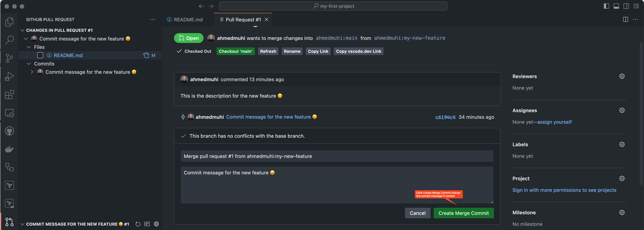Image resolution: width=644 pixels, height=230 pixels.
Task: Click the my-first-project command center search
Action: 333,6
